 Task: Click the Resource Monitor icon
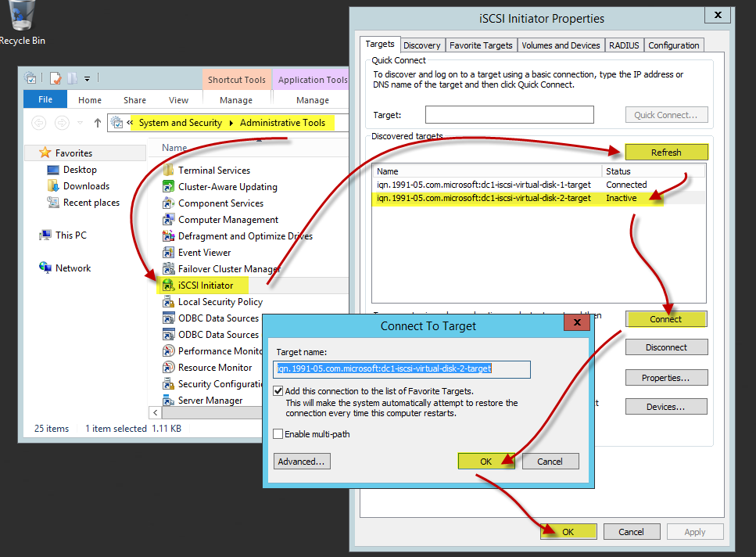coord(168,368)
